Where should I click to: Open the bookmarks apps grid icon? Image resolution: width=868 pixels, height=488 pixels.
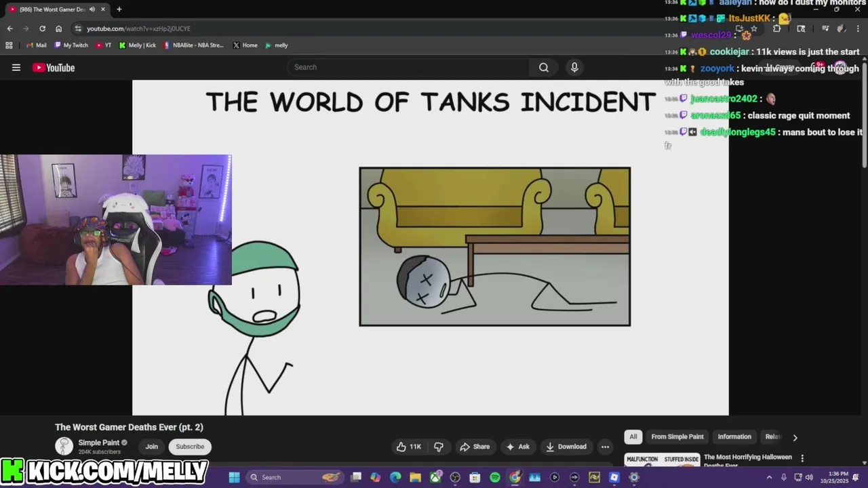9,45
